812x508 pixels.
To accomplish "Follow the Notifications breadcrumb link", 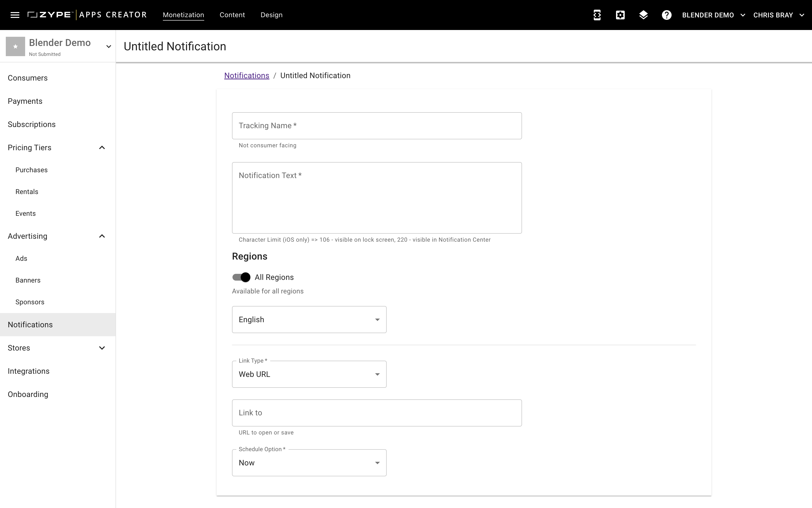I will coord(246,75).
